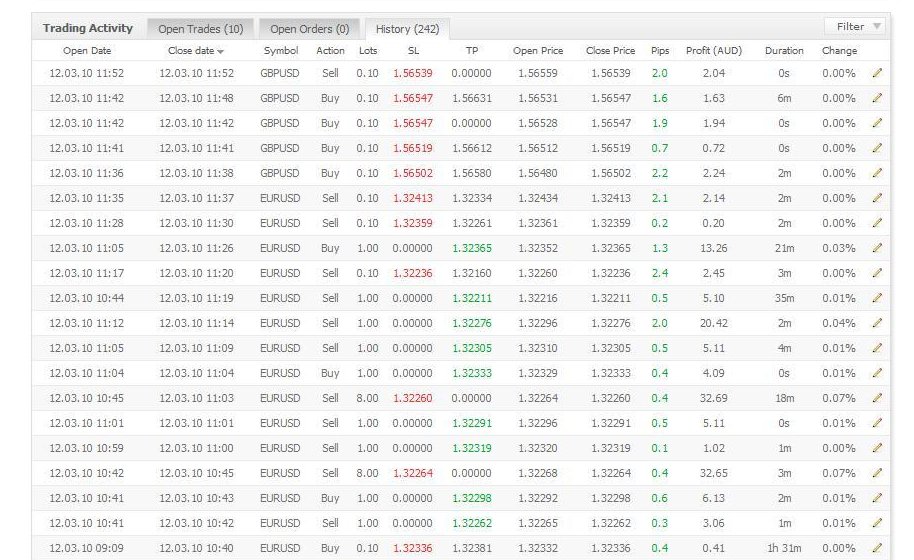Select the History (242) tab
This screenshot has height=560, width=914.
pyautogui.click(x=407, y=29)
